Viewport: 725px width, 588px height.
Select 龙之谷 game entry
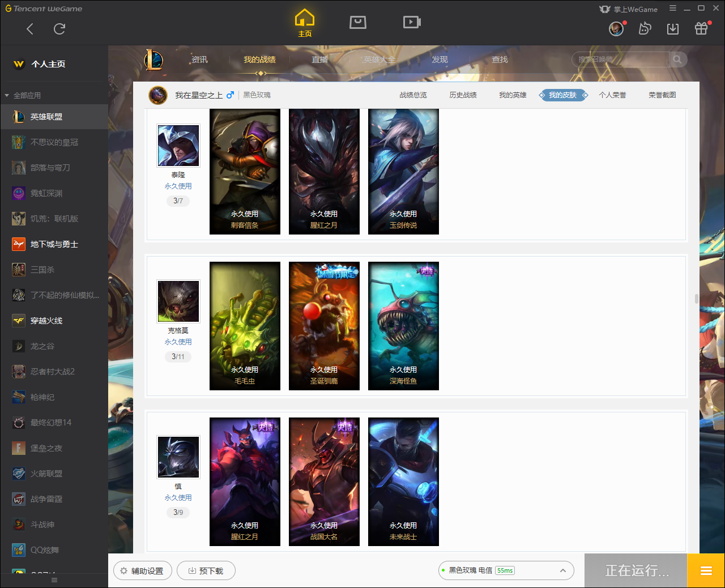coord(54,346)
